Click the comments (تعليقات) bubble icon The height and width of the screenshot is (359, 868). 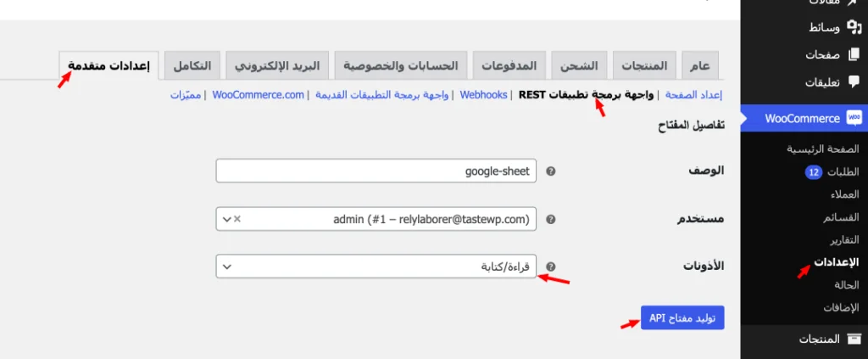pos(854,82)
